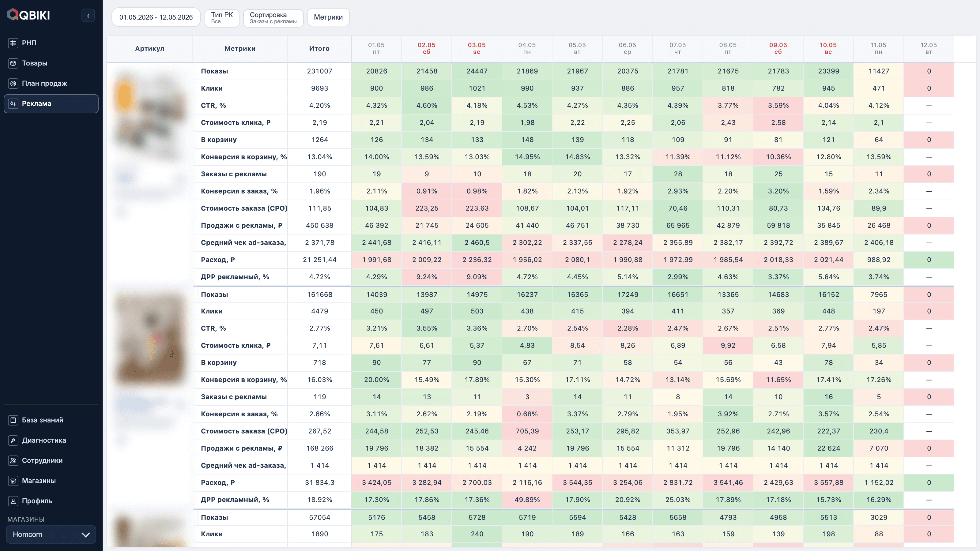Image resolution: width=980 pixels, height=551 pixels.
Task: Click the order conversion cell 0.68%
Action: point(527,414)
